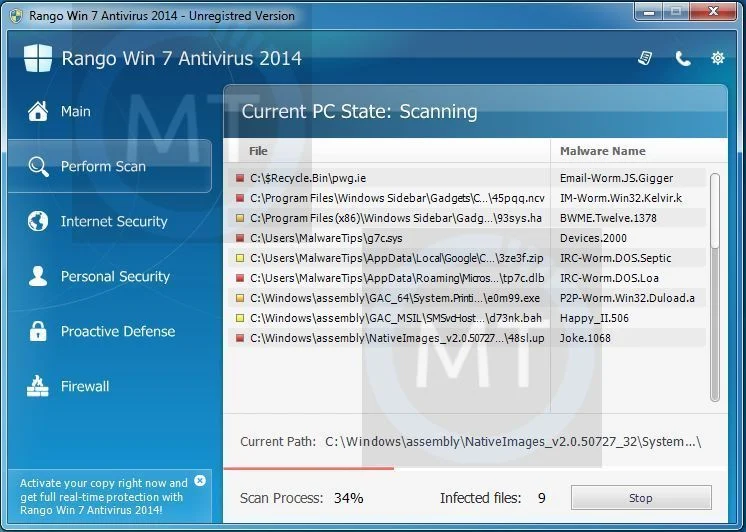Click the 34% scan process value
The width and height of the screenshot is (746, 532).
pos(349,498)
